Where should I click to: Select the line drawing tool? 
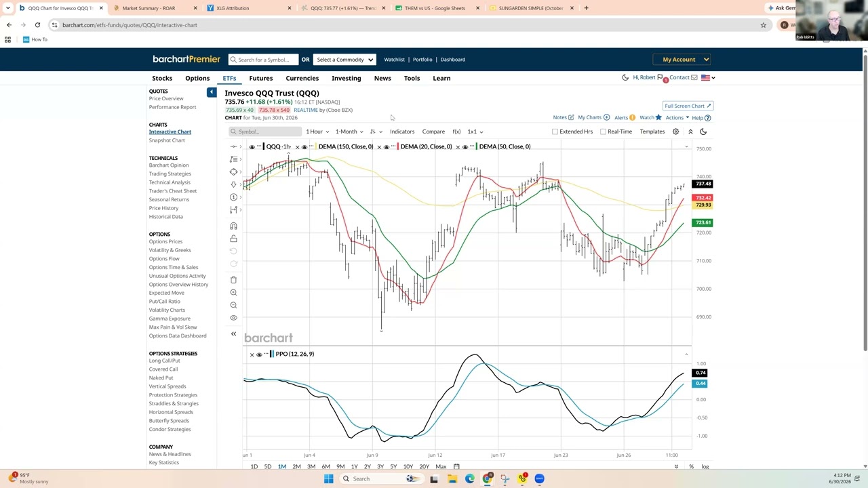(233, 146)
